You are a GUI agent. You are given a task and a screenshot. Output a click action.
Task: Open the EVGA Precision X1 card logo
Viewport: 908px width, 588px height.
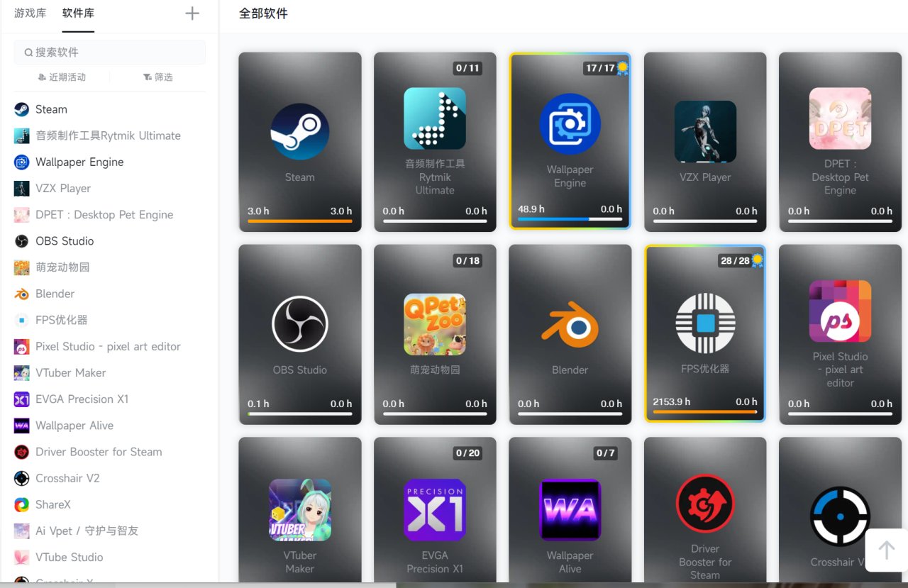[435, 510]
